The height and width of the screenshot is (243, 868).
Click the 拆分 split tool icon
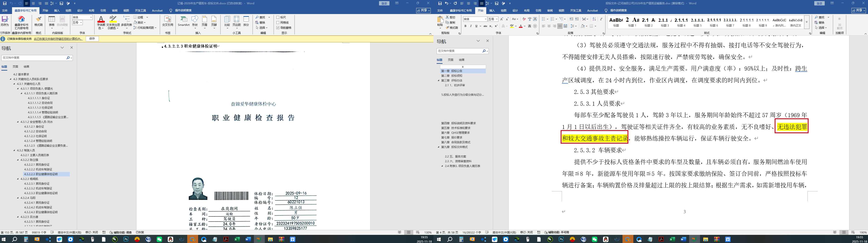[246, 21]
